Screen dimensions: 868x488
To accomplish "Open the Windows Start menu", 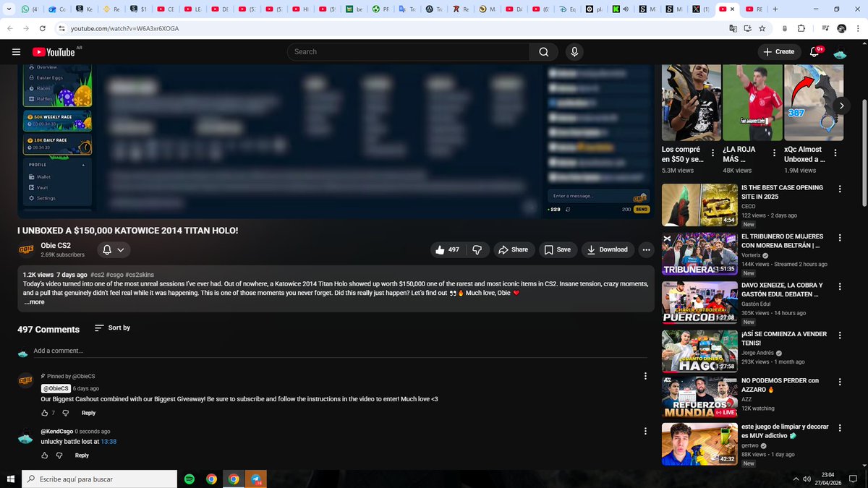I will [x=11, y=479].
